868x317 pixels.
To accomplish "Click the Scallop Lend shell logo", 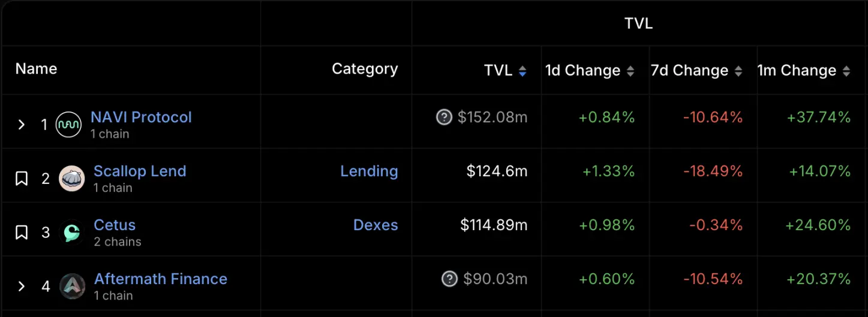I will point(71,179).
